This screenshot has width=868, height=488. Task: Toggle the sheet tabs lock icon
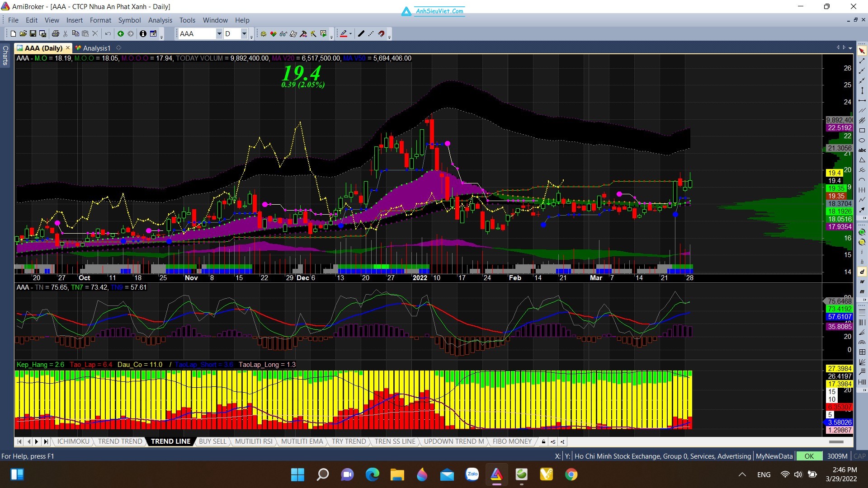pyautogui.click(x=543, y=442)
